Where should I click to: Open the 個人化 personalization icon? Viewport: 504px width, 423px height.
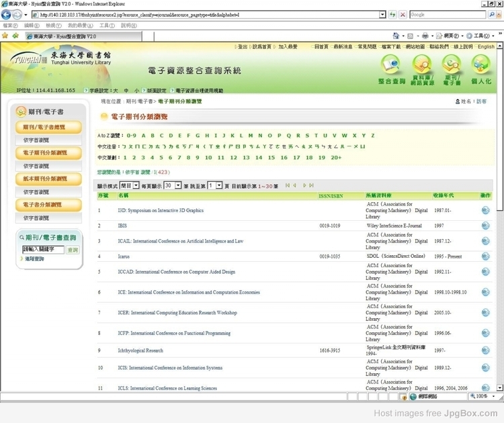[480, 68]
